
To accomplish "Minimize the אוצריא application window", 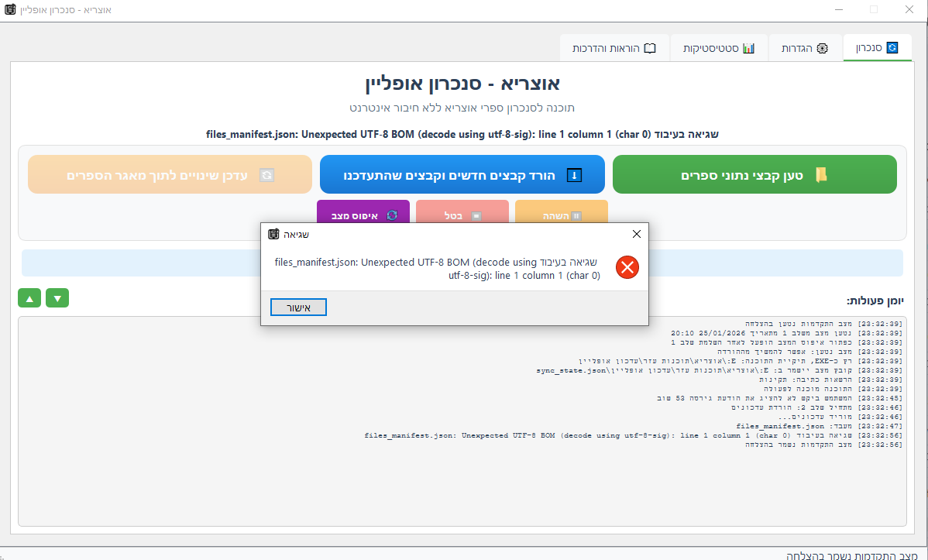I will (838, 10).
